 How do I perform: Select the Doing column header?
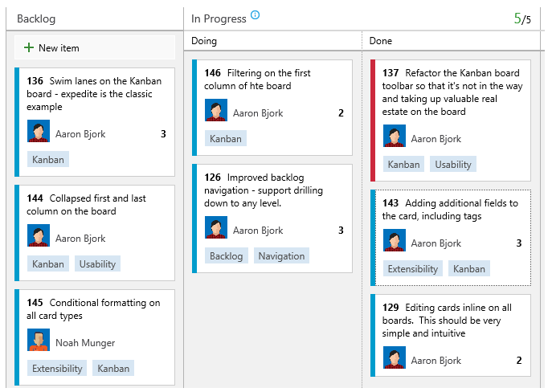coord(204,41)
